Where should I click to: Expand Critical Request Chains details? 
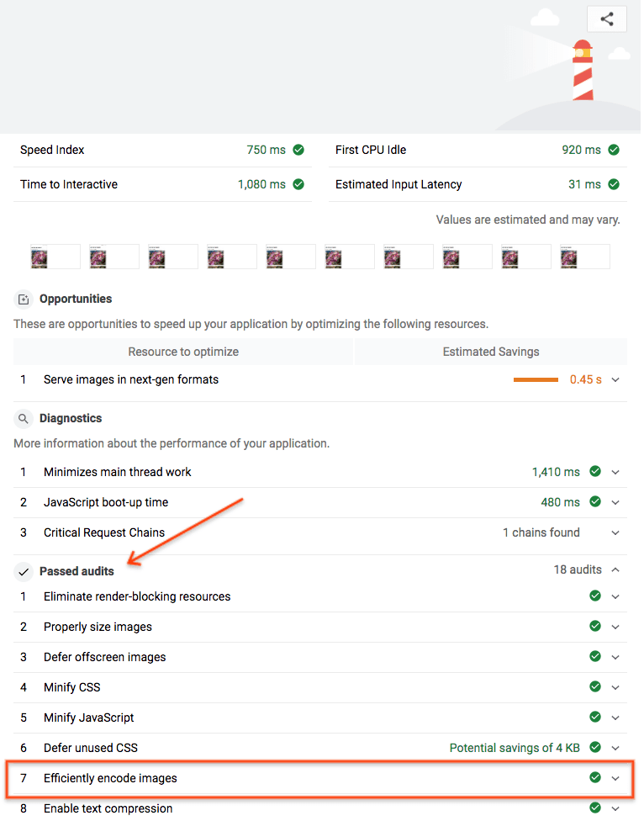pos(615,532)
